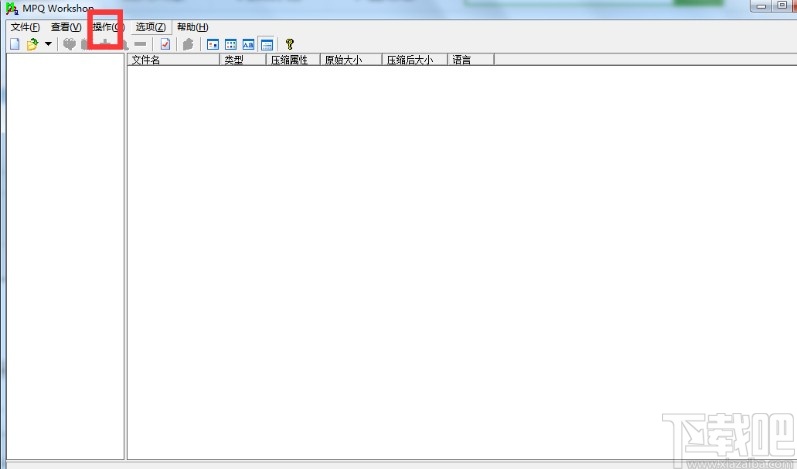
Task: Open the 帮助(H) menu
Action: click(193, 27)
